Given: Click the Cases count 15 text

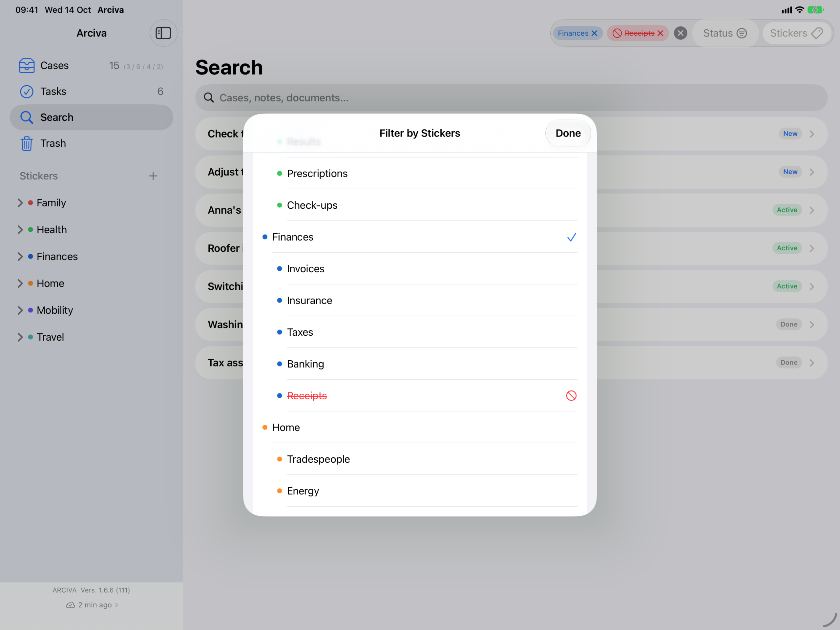Looking at the screenshot, I should tap(114, 66).
